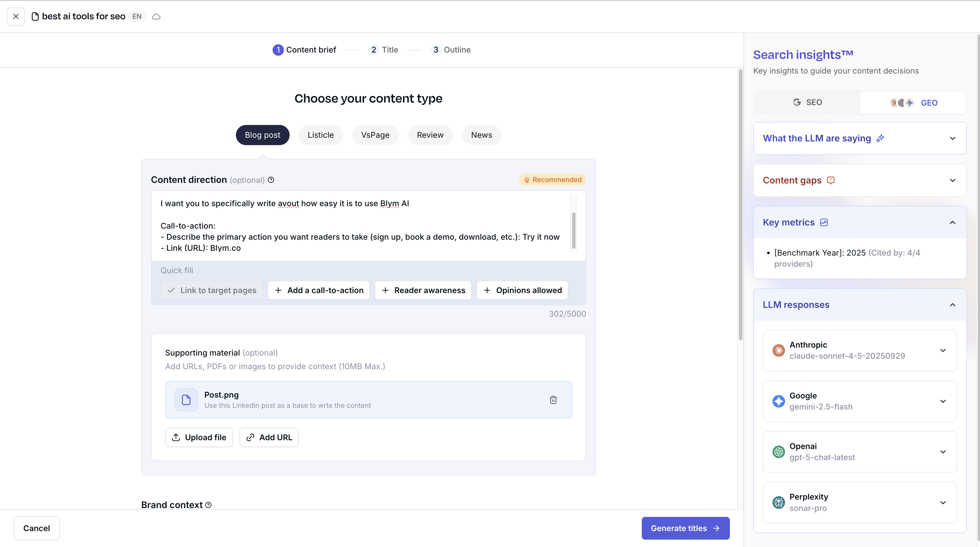Click the help icon beside Content direction
Screen dimensions: 980x547
click(271, 180)
